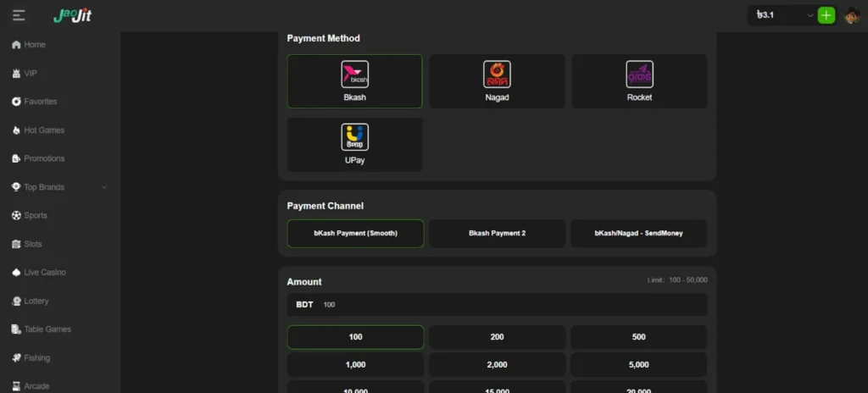Click the Slots sidebar icon

16,244
